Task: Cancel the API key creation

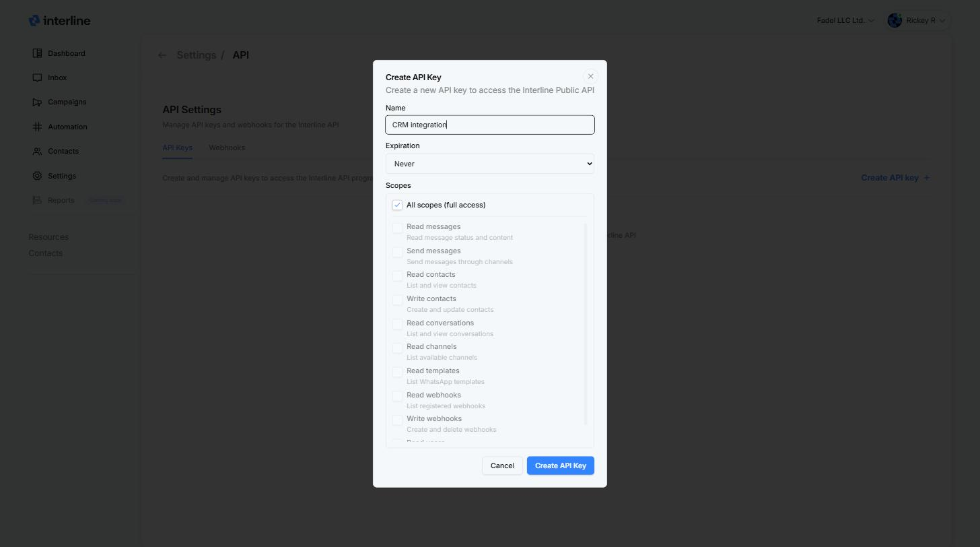Action: tap(502, 465)
